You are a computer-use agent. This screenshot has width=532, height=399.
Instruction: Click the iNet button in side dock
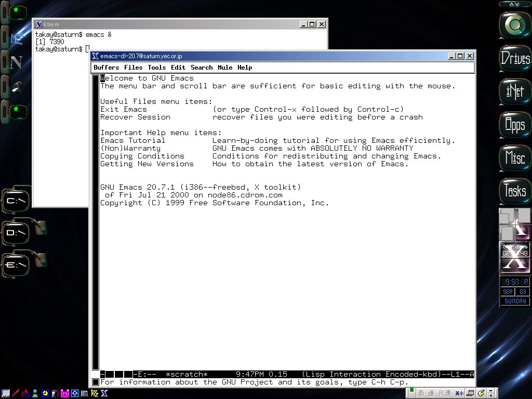[515, 91]
